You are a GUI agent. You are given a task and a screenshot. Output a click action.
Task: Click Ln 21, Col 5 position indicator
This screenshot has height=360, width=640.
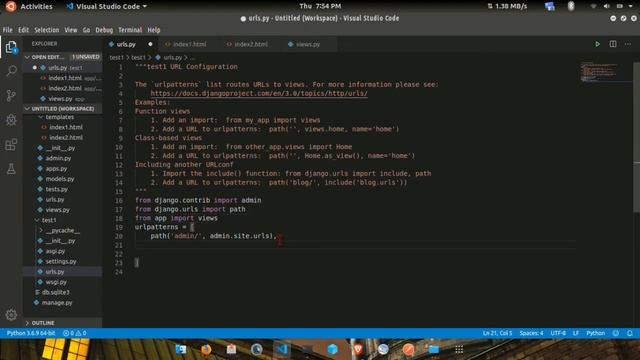(x=497, y=333)
